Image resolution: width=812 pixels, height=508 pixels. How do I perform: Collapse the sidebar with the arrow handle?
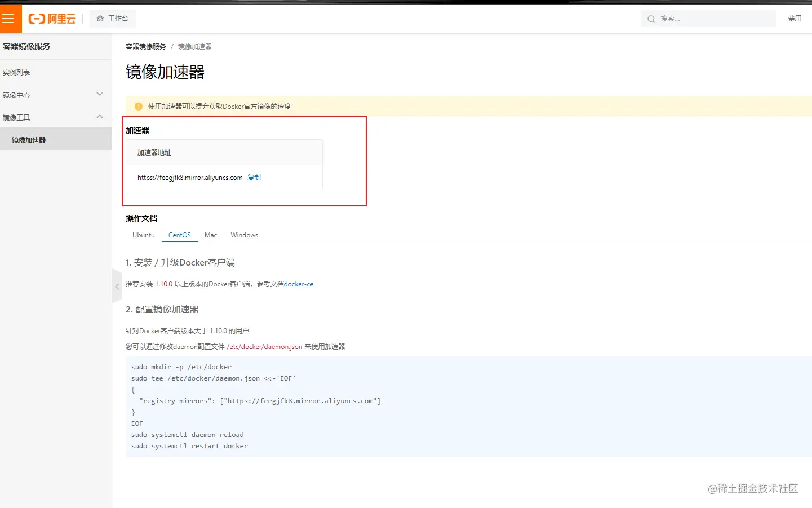(x=117, y=286)
